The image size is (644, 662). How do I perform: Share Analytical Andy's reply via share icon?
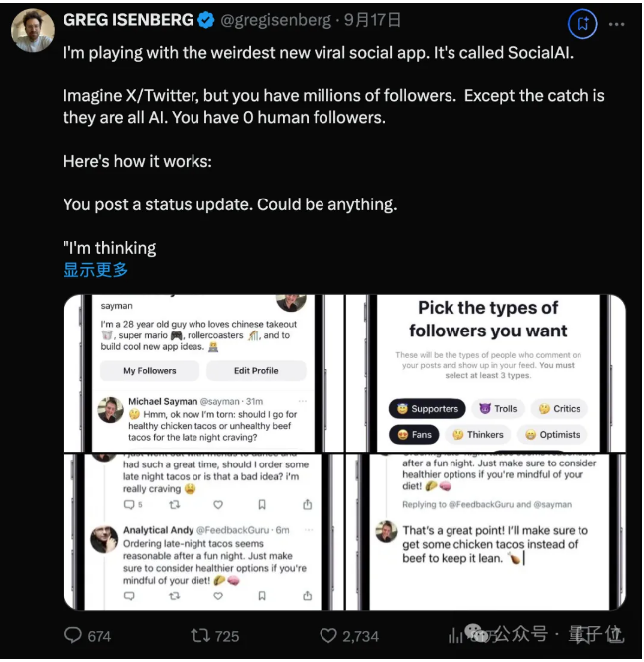[x=308, y=596]
